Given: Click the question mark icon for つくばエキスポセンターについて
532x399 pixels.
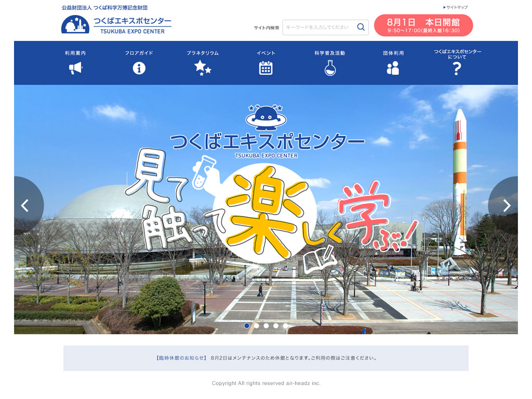Looking at the screenshot, I should pyautogui.click(x=457, y=69).
